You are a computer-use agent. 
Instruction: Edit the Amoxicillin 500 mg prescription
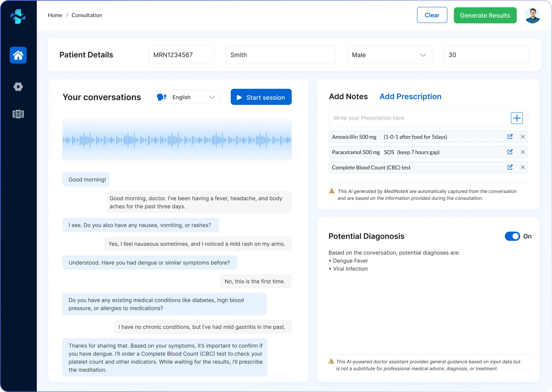tap(510, 137)
